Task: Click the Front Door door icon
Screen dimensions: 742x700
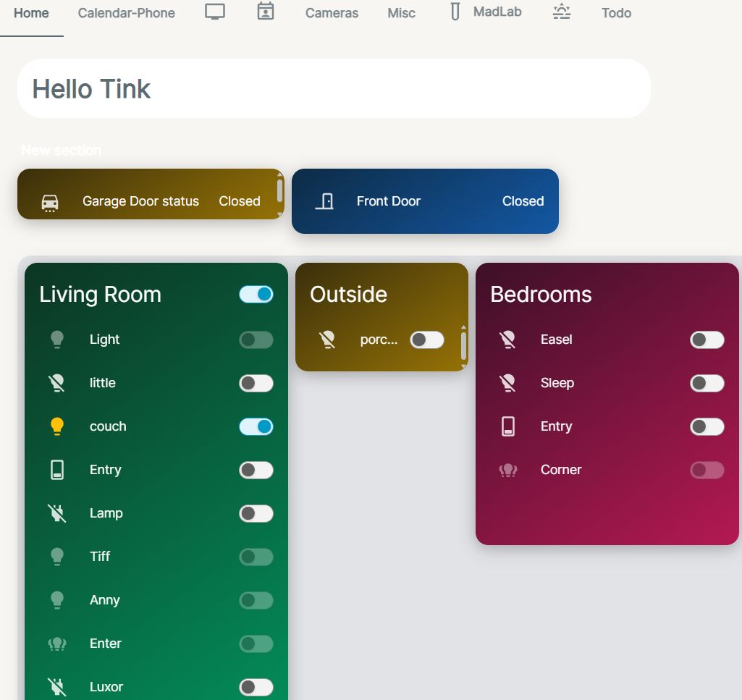Action: coord(324,201)
